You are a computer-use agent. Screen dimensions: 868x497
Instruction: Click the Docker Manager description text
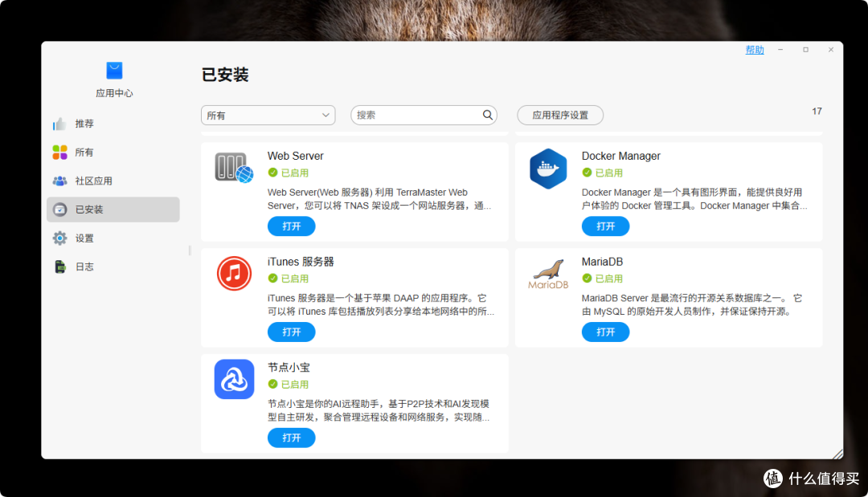[x=694, y=199]
